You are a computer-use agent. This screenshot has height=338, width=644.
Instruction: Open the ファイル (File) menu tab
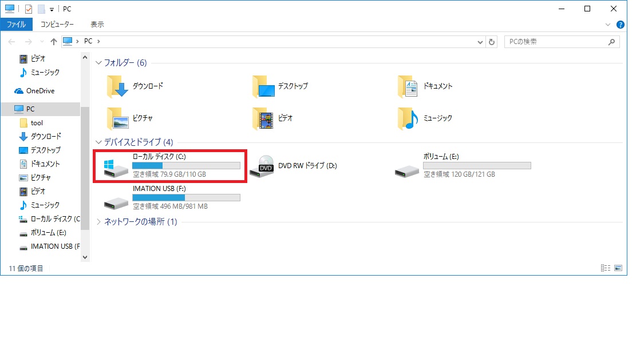(x=16, y=25)
